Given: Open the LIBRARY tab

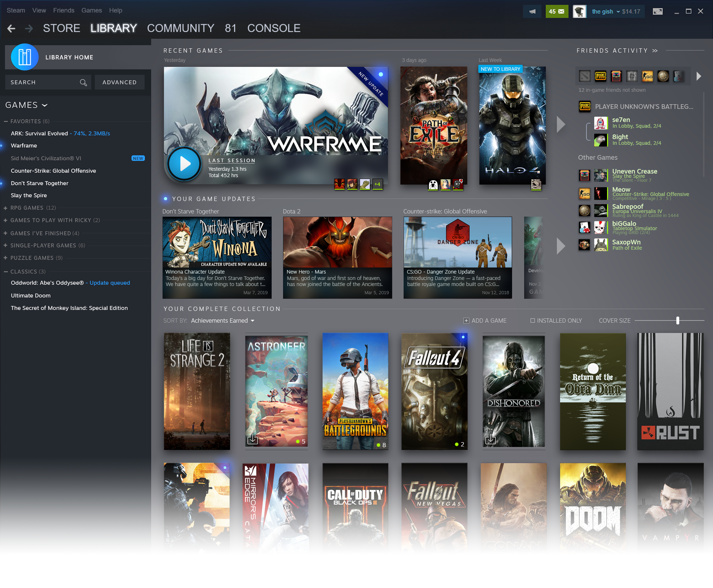Looking at the screenshot, I should (x=114, y=28).
